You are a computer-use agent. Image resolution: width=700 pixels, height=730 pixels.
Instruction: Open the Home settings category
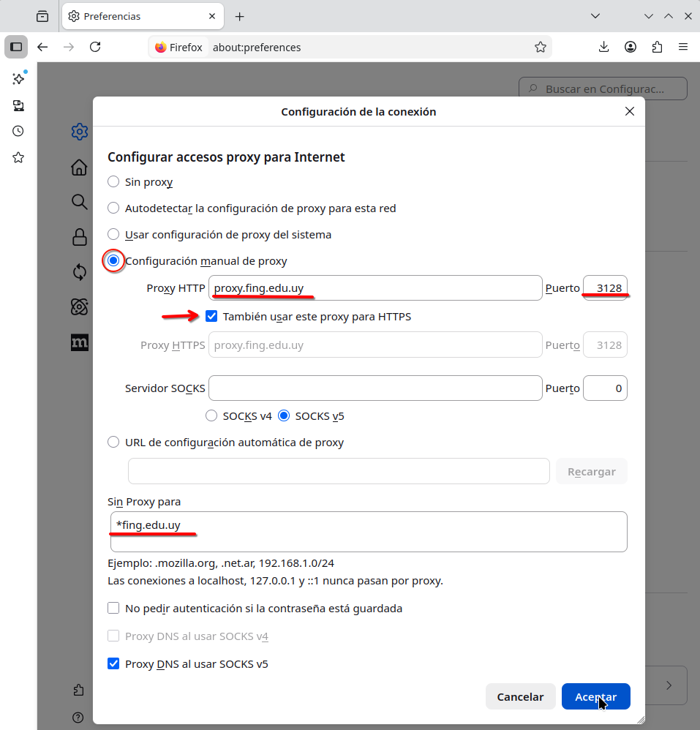click(x=79, y=167)
